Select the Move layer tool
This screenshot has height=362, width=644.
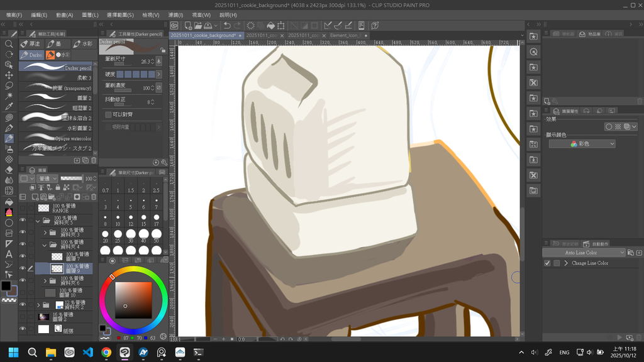click(9, 75)
